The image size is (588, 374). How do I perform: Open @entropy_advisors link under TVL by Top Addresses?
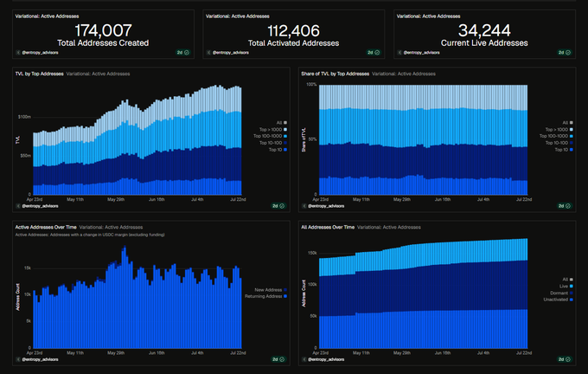coord(40,206)
